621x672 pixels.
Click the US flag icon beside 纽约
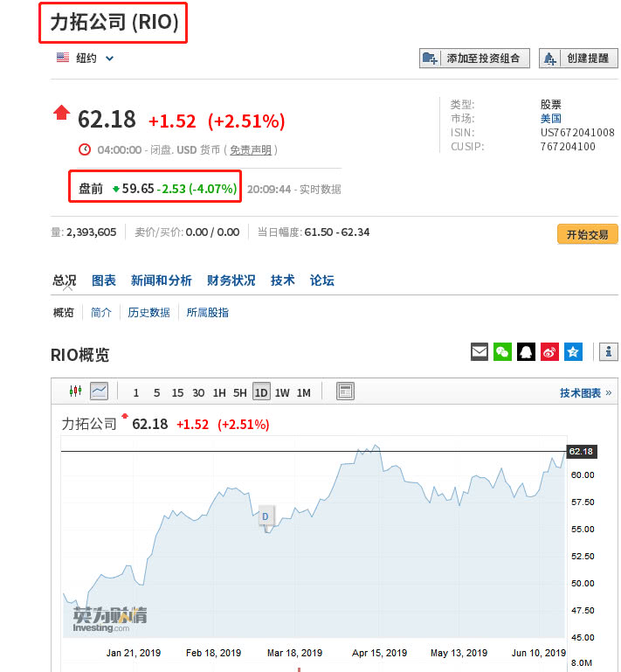click(63, 58)
